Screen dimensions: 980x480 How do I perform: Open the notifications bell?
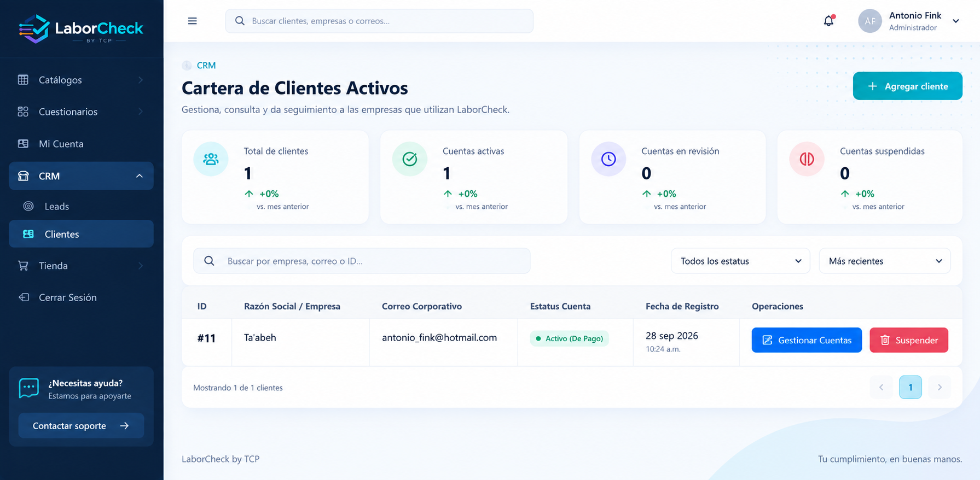(829, 21)
